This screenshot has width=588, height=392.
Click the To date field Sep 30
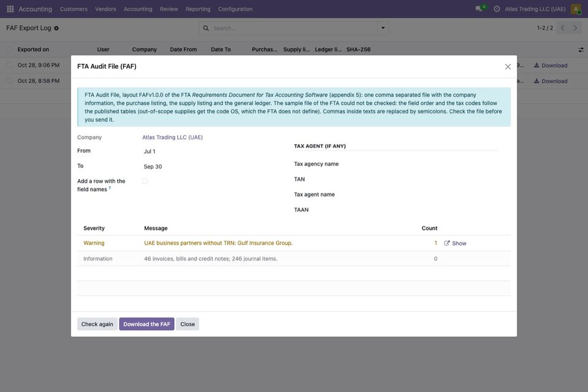(212, 166)
